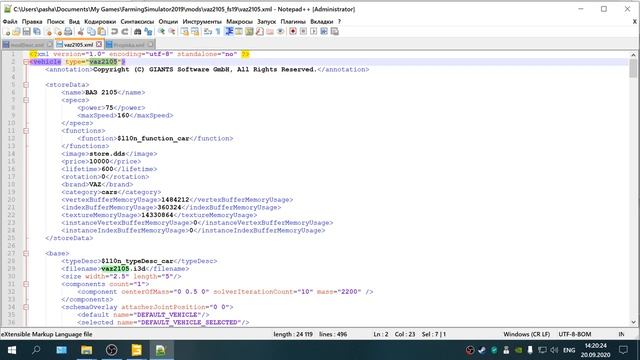This screenshot has height=360, width=640.
Task: Open the Document Map panel icon
Action: click(x=249, y=31)
